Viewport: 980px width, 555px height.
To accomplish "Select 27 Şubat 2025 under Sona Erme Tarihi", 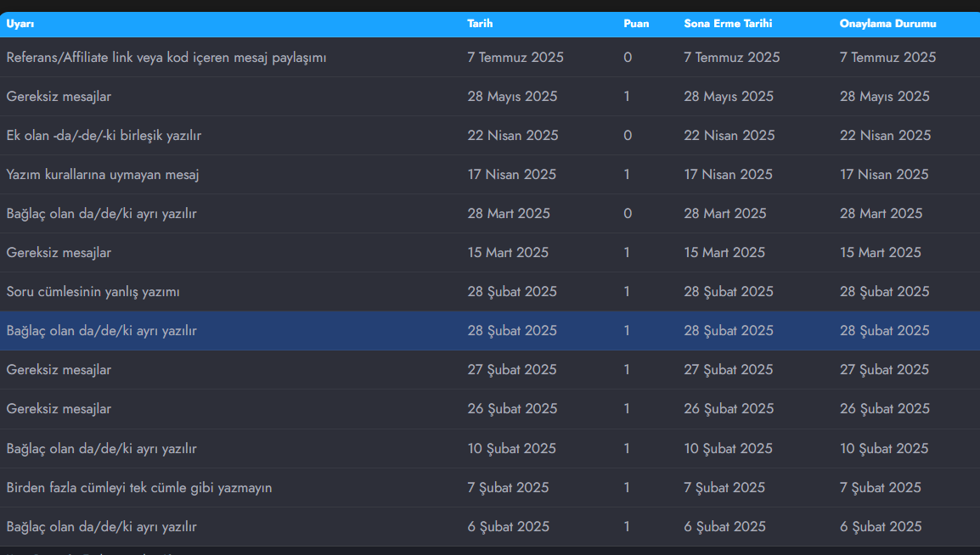I will (x=728, y=370).
